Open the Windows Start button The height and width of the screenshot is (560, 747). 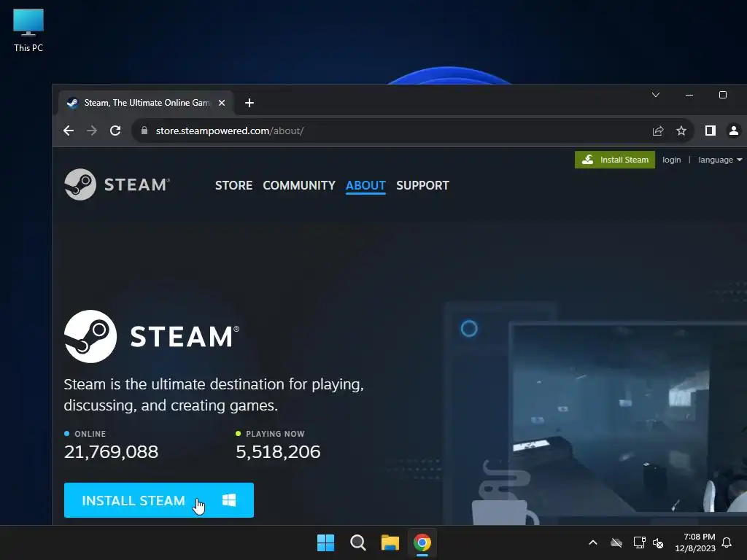[x=326, y=542]
